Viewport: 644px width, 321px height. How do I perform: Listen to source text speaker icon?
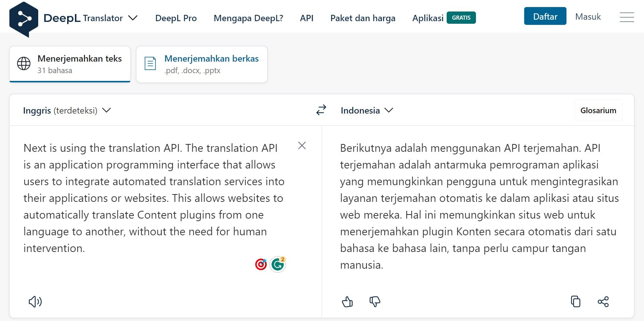click(x=35, y=302)
